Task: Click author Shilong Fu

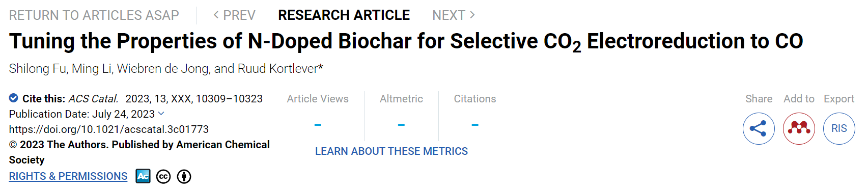Action: tap(38, 69)
